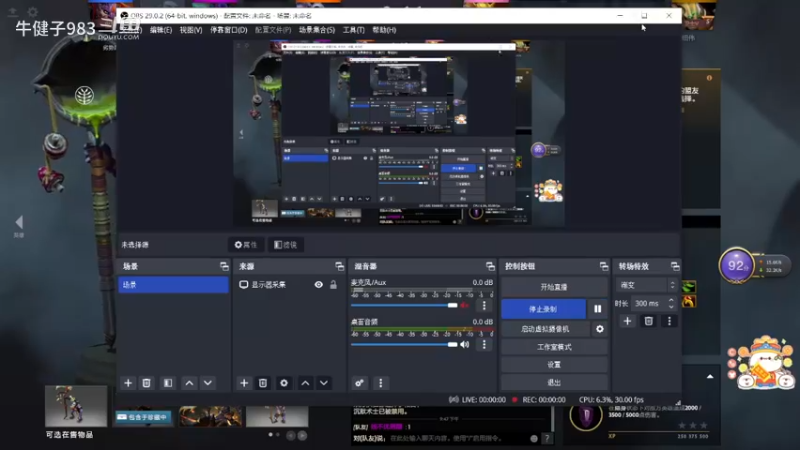Open mixer panel options three-dot menu
Image resolution: width=800 pixels, height=450 pixels.
pos(381,383)
